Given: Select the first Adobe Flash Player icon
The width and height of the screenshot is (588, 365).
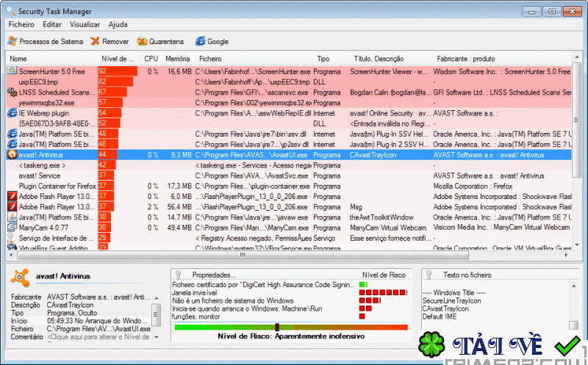Looking at the screenshot, I should coord(12,196).
